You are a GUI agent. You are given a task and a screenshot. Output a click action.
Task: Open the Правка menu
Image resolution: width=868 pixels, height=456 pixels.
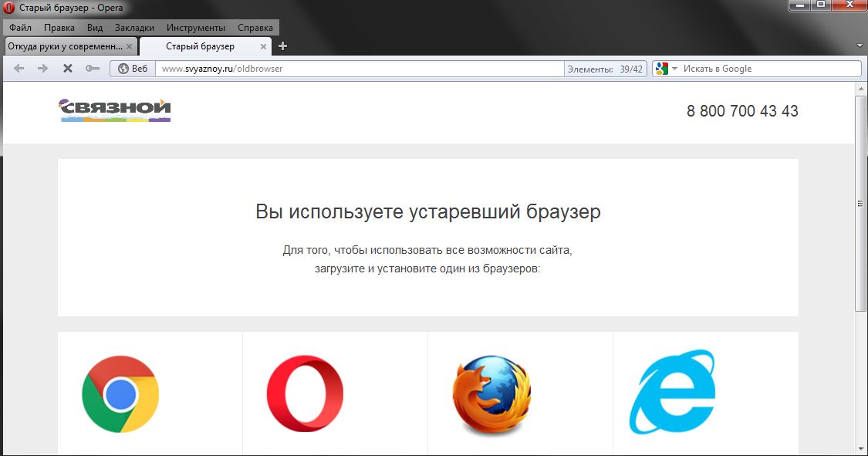pos(59,28)
